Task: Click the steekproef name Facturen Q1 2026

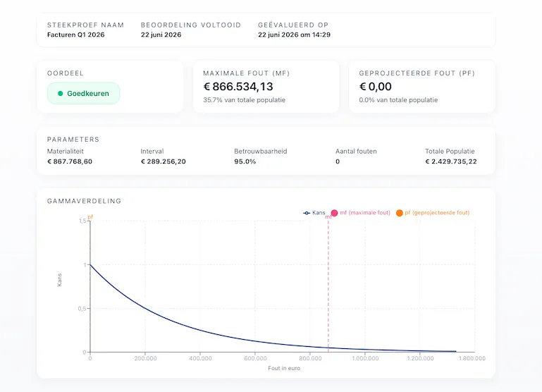Action: click(75, 35)
